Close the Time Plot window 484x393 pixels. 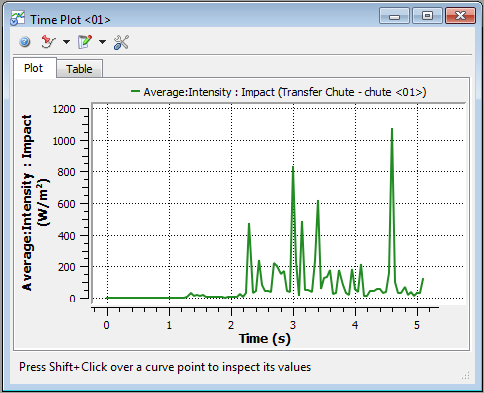click(460, 16)
